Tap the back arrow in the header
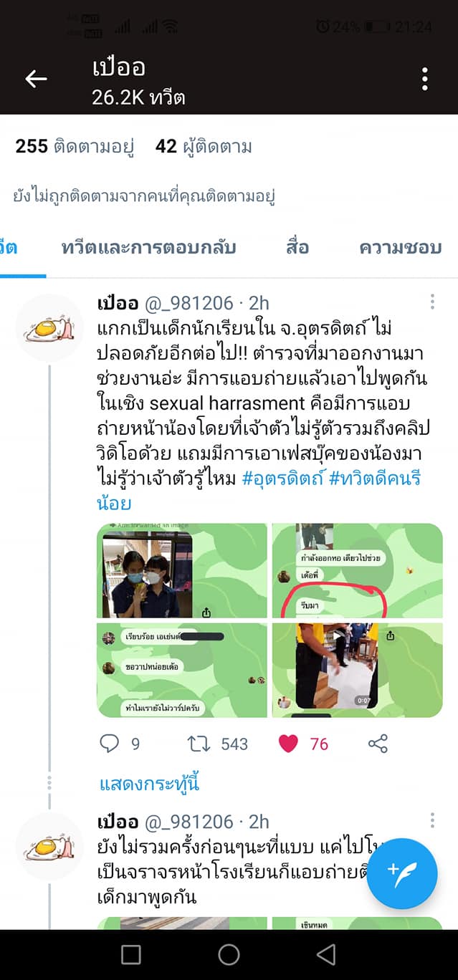This screenshot has width=458, height=980. coord(36,79)
